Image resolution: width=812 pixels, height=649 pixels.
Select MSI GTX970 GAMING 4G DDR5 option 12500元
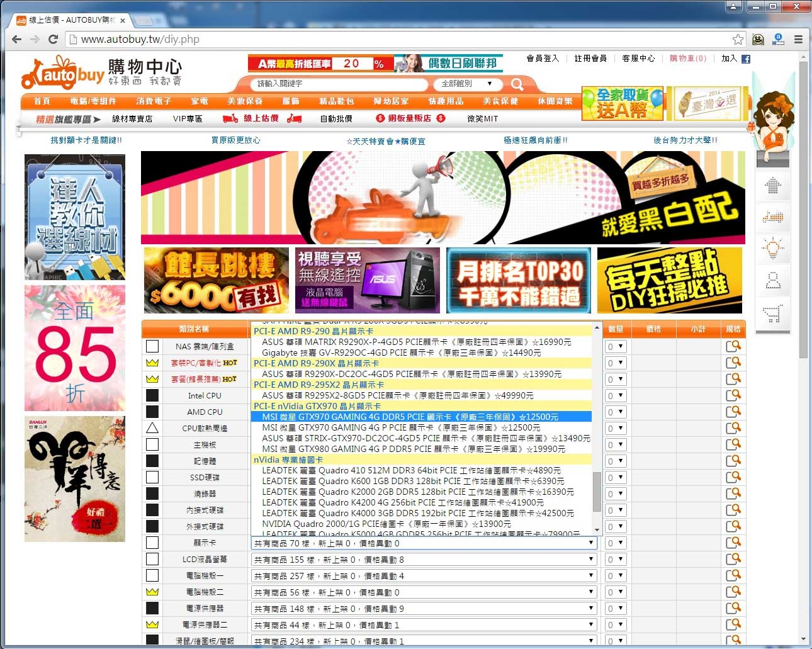tap(421, 417)
